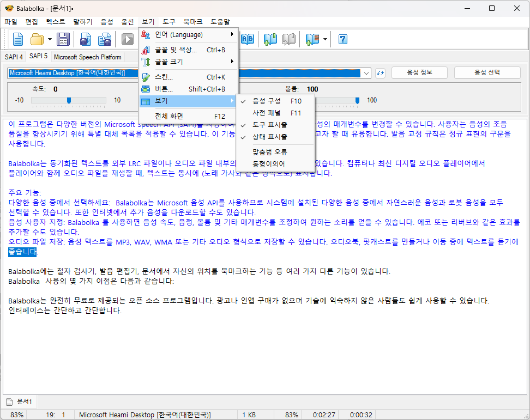The width and height of the screenshot is (530, 420).
Task: Open the 북마크 menu
Action: pyautogui.click(x=193, y=22)
